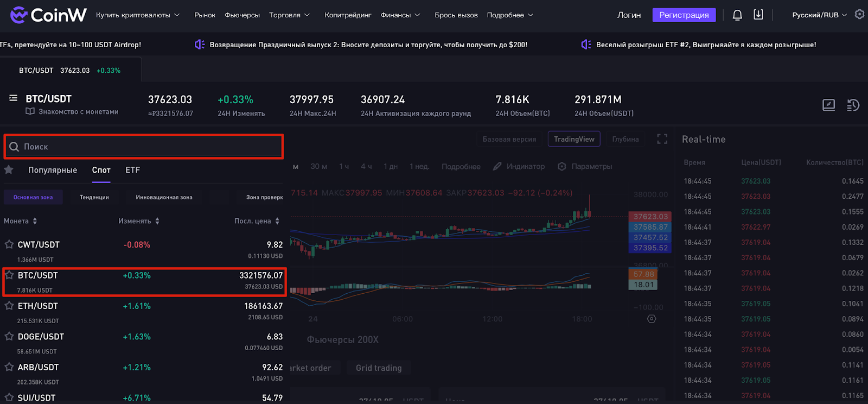Select the BTC/USDT 37623.03 page tab

(x=70, y=71)
